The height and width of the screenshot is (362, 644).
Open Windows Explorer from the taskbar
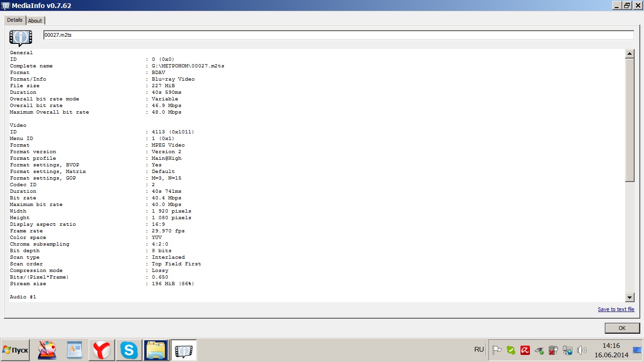coord(156,350)
